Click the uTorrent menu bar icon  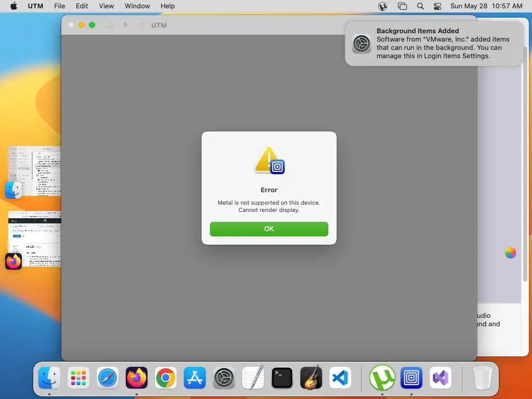click(382, 6)
